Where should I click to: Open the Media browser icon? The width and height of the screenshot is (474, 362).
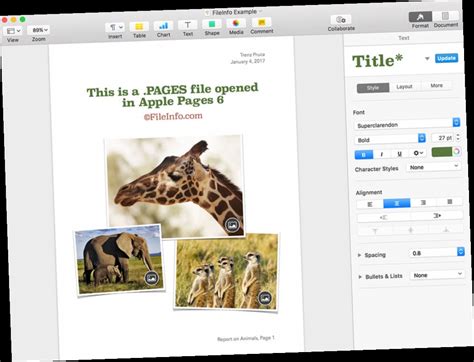236,23
